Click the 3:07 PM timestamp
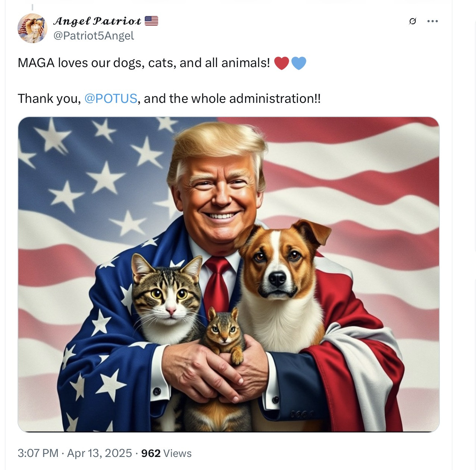The width and height of the screenshot is (476, 470). point(38,453)
